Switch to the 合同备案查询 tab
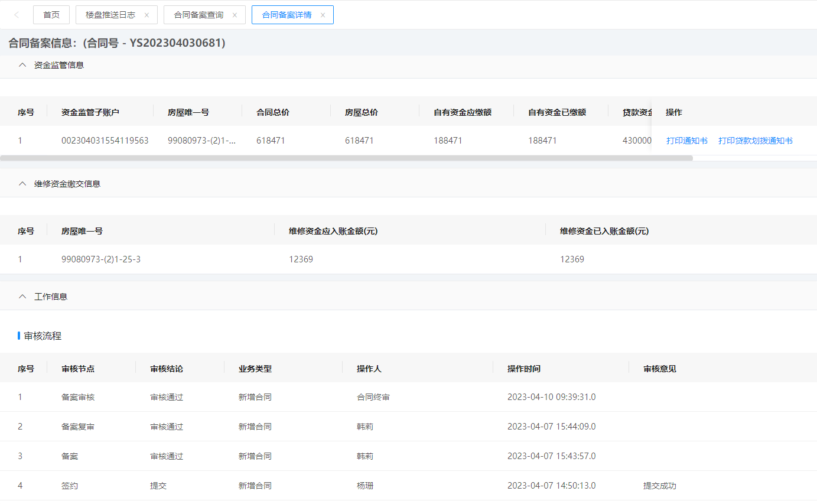This screenshot has width=817, height=504. (199, 14)
